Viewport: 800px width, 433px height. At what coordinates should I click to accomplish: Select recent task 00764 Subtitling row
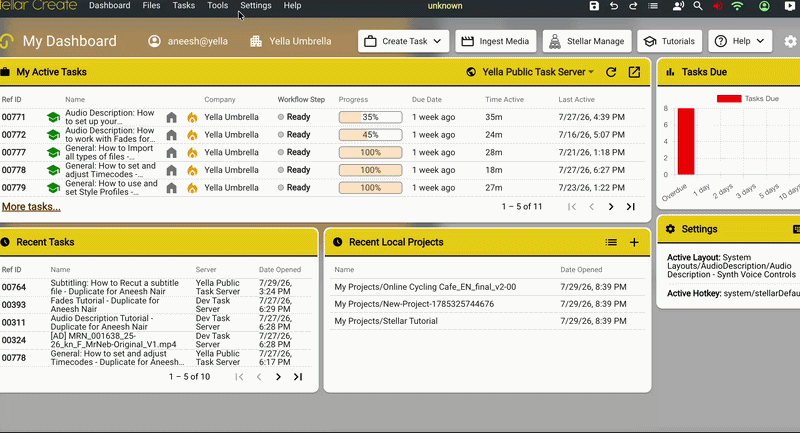point(156,287)
